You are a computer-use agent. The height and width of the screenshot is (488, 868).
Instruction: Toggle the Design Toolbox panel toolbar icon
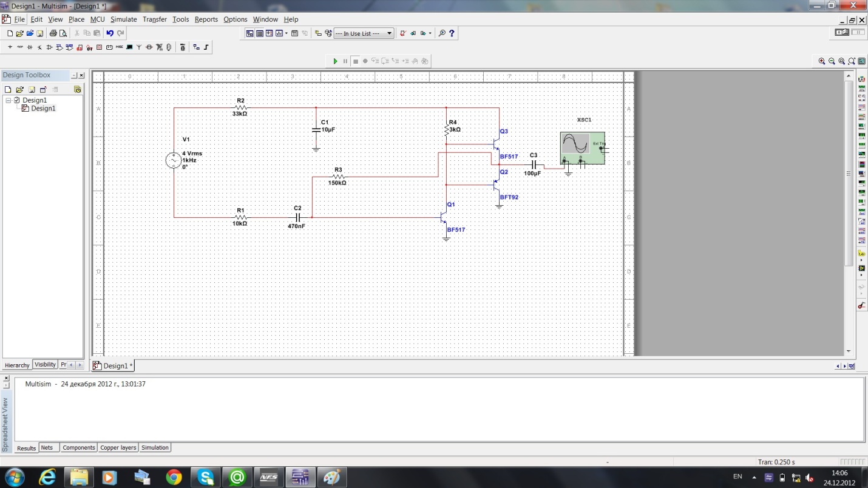coord(249,33)
